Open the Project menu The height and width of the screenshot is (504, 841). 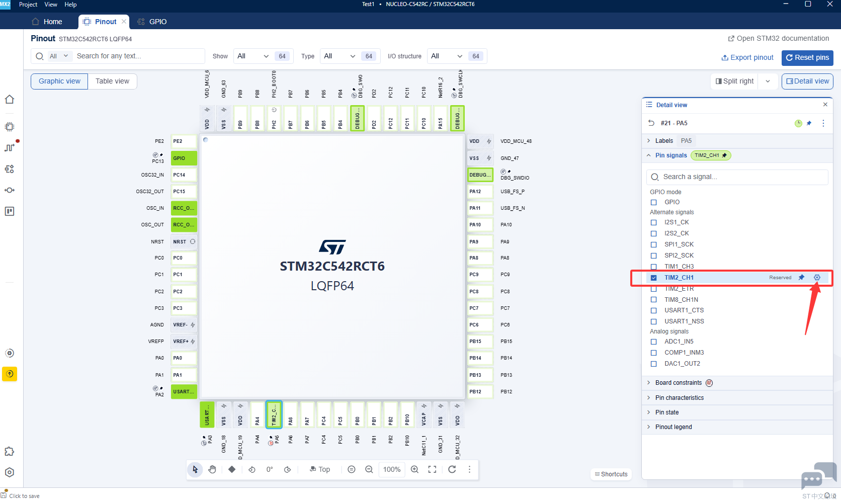28,5
